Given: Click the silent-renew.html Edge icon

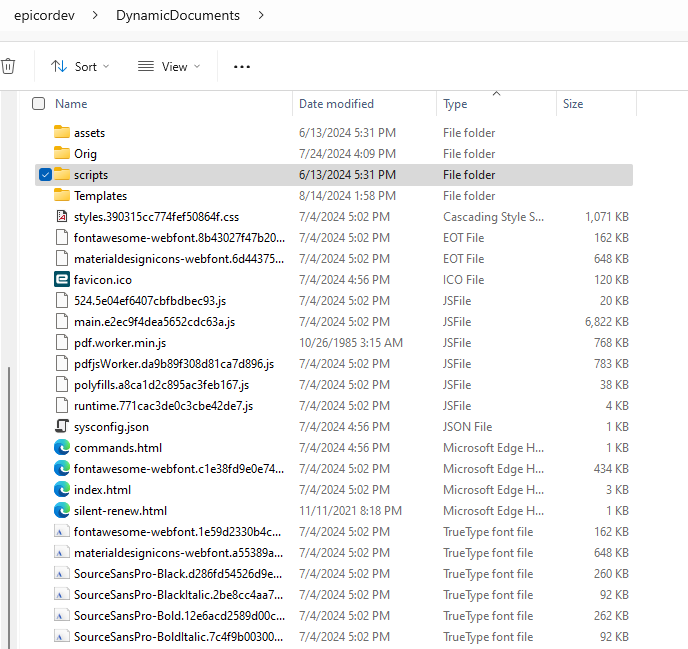Looking at the screenshot, I should 62,510.
